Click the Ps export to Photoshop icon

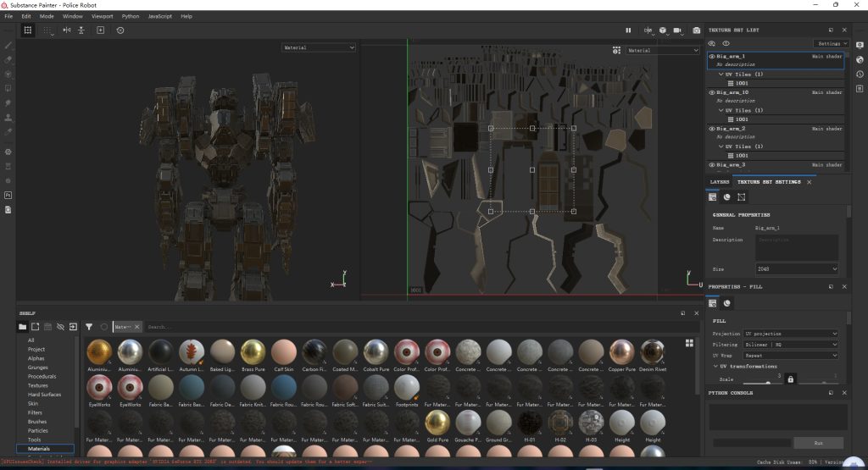8,195
